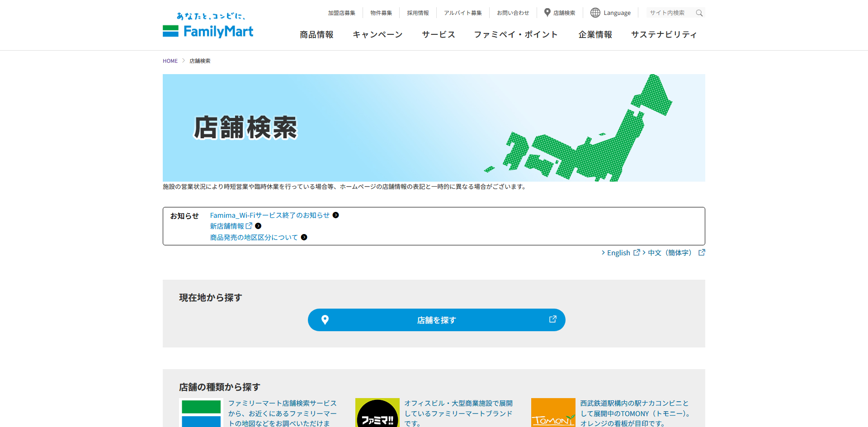This screenshot has width=868, height=427.
Task: Open 商品発売の地区区分について link
Action: click(x=254, y=237)
